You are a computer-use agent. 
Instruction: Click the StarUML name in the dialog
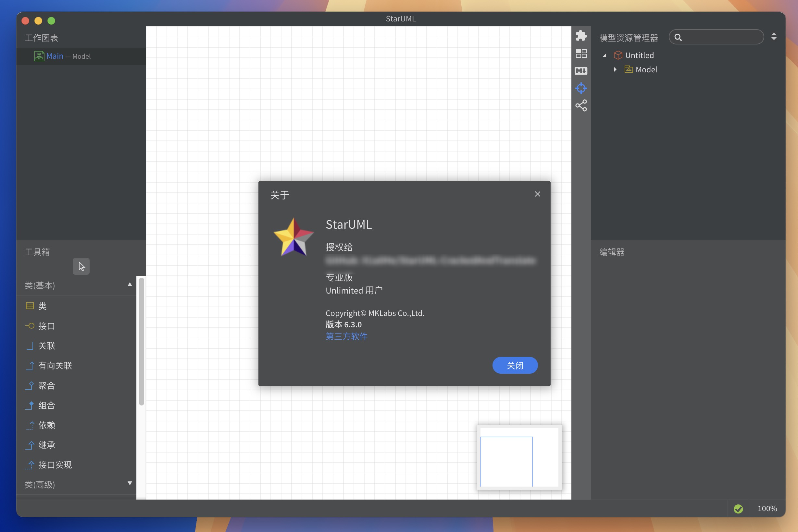pyautogui.click(x=348, y=224)
